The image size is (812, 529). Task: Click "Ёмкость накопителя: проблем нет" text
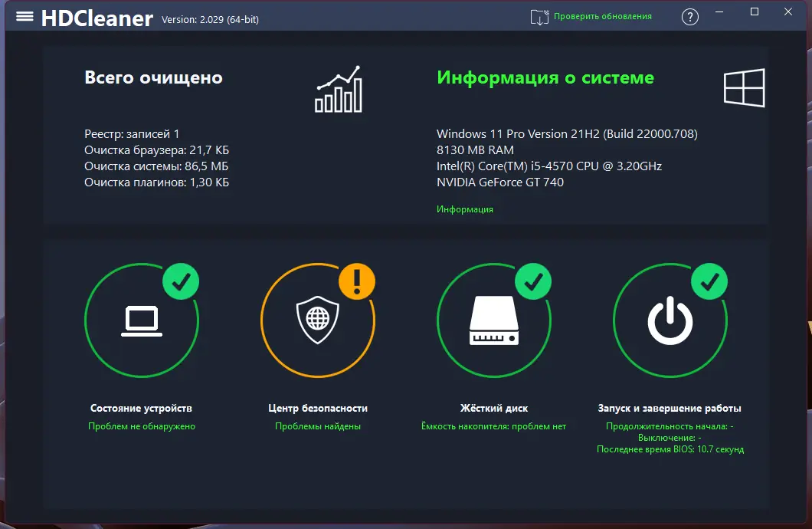(493, 426)
